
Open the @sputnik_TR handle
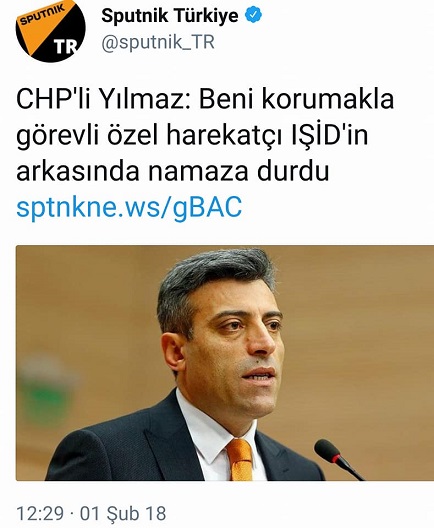coord(158,43)
